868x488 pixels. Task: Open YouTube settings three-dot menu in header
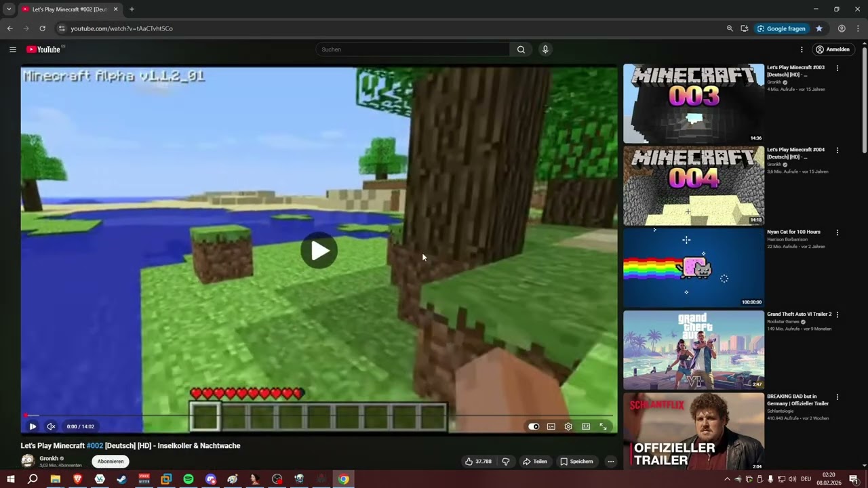(x=802, y=49)
